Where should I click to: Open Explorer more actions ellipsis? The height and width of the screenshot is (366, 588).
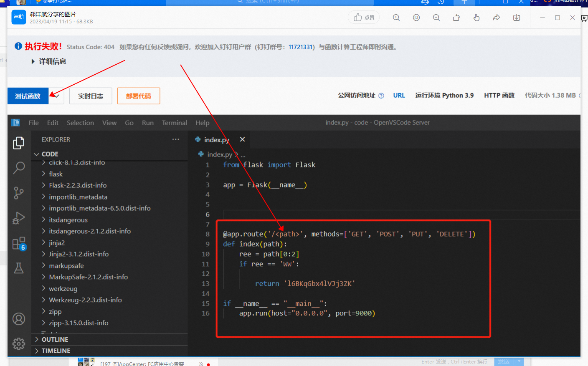[176, 139]
